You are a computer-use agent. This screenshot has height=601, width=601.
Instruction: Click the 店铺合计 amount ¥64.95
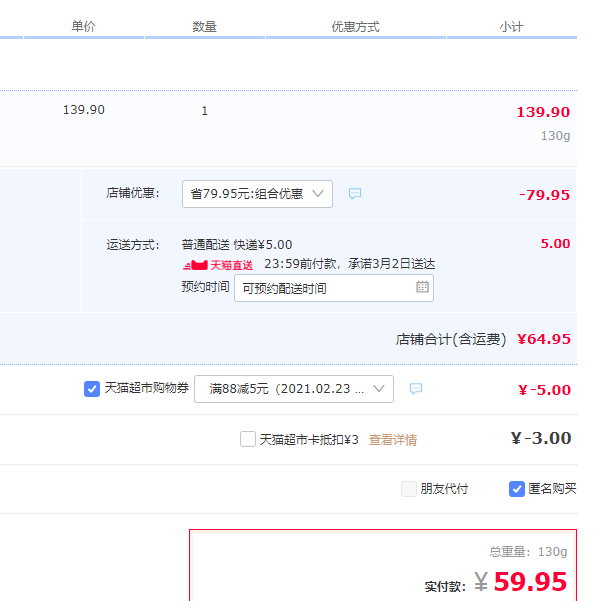[x=544, y=339]
